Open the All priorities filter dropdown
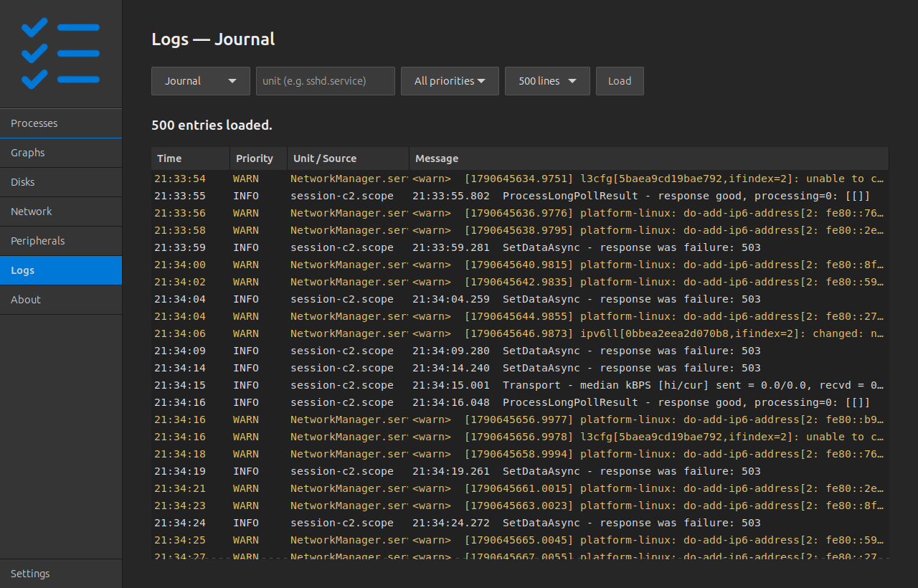Image resolution: width=918 pixels, height=588 pixels. tap(450, 81)
